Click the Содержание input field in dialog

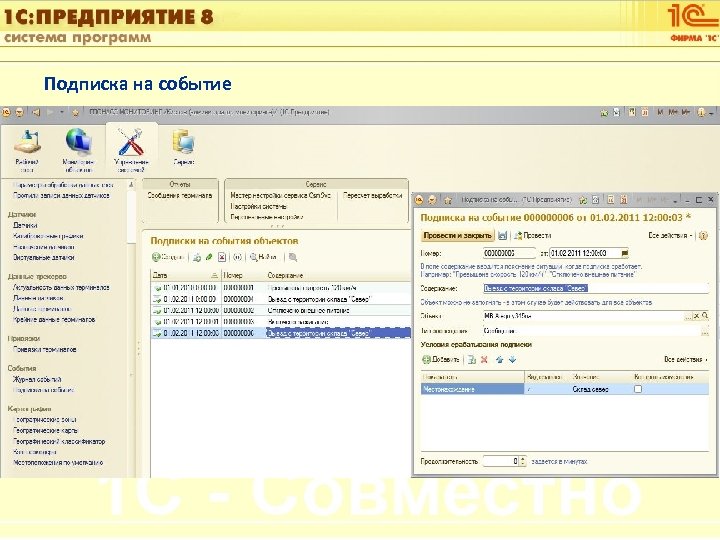click(596, 288)
